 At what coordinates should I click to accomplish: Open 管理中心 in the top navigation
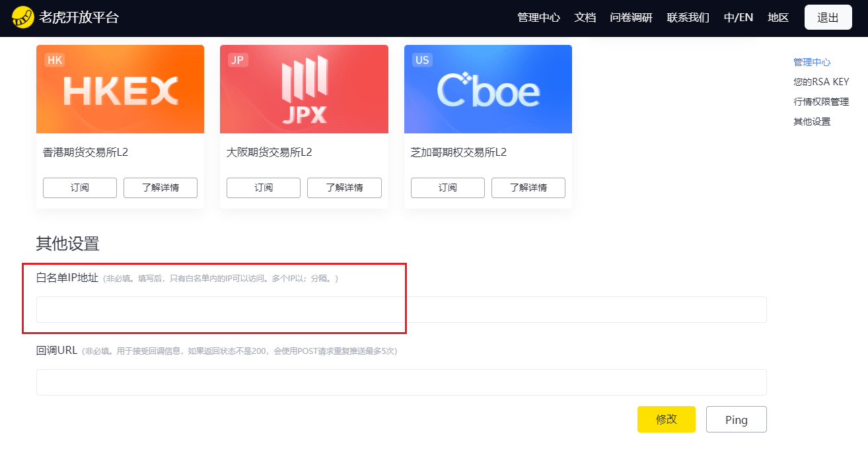538,18
